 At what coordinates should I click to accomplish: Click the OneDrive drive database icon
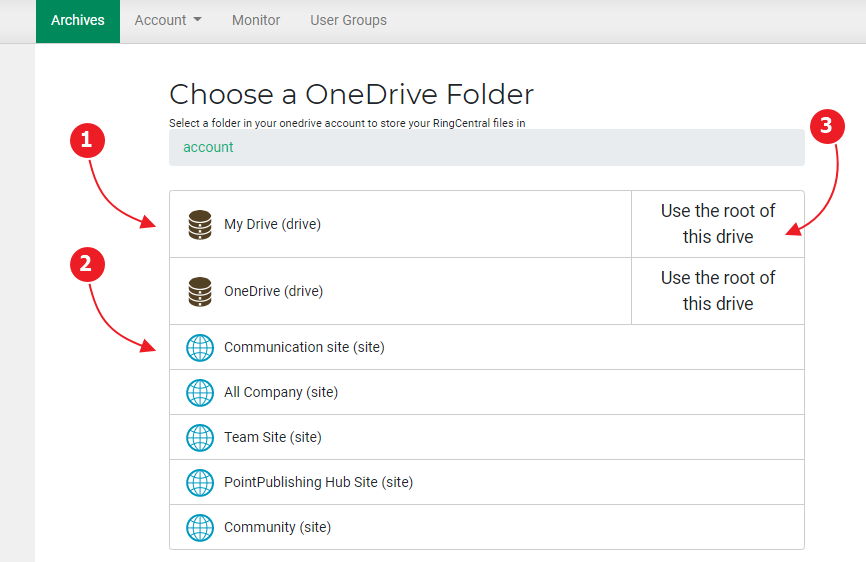199,291
